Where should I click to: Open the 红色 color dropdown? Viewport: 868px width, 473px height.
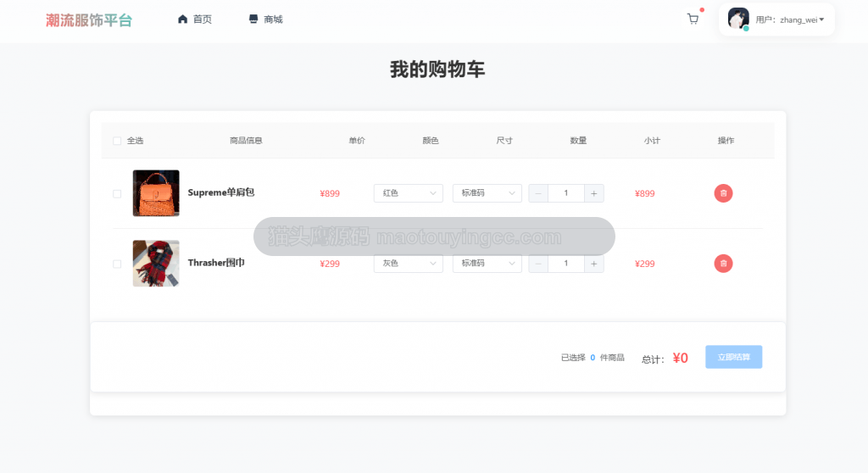click(408, 193)
